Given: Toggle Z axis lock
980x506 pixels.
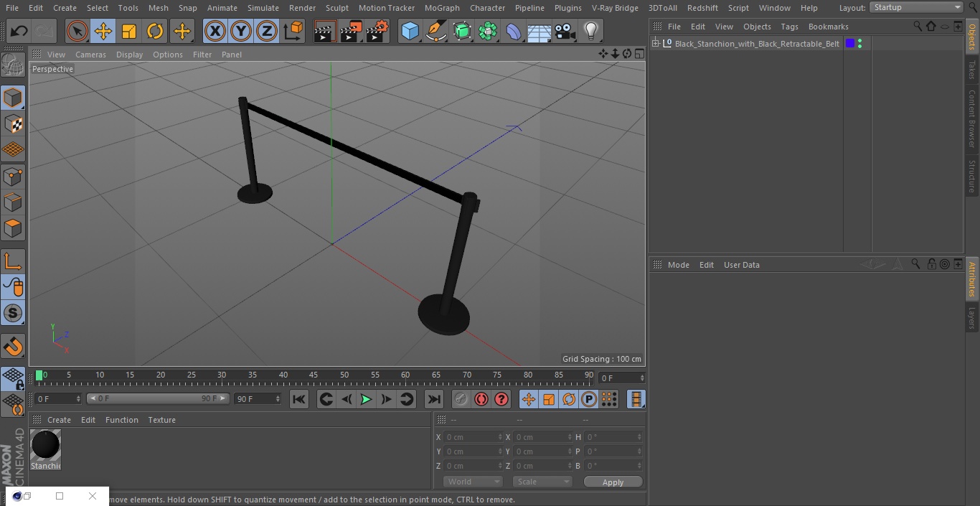Looking at the screenshot, I should point(267,32).
